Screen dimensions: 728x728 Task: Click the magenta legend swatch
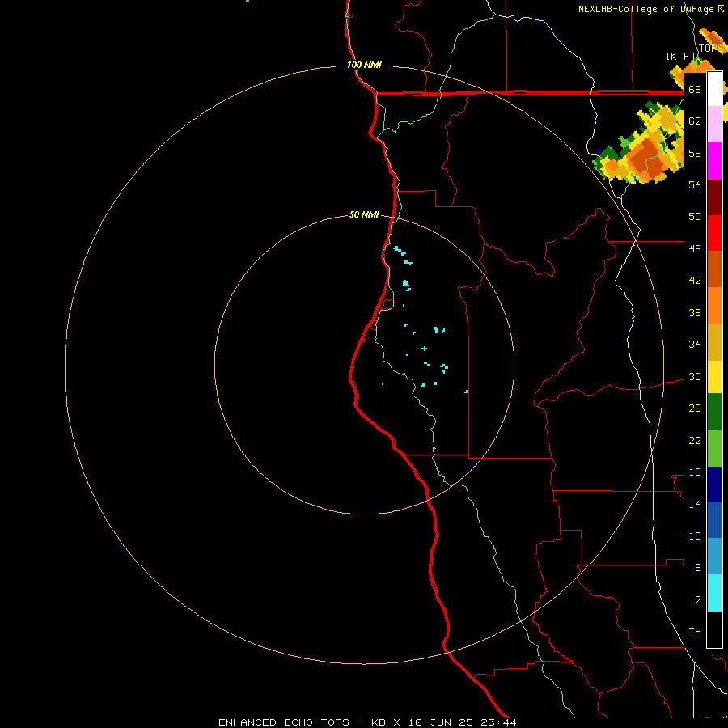714,161
